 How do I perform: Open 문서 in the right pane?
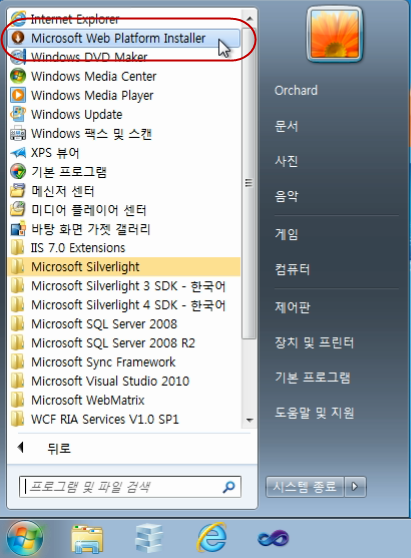coord(286,126)
